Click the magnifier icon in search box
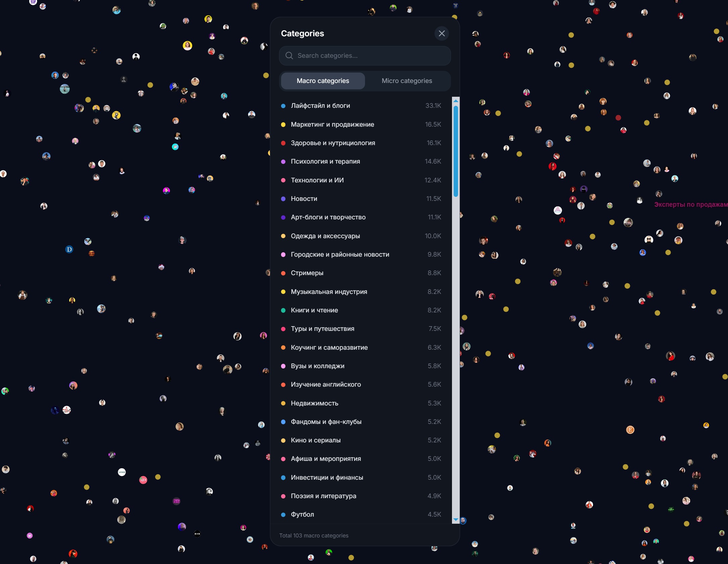Viewport: 728px width, 564px height. tap(289, 56)
